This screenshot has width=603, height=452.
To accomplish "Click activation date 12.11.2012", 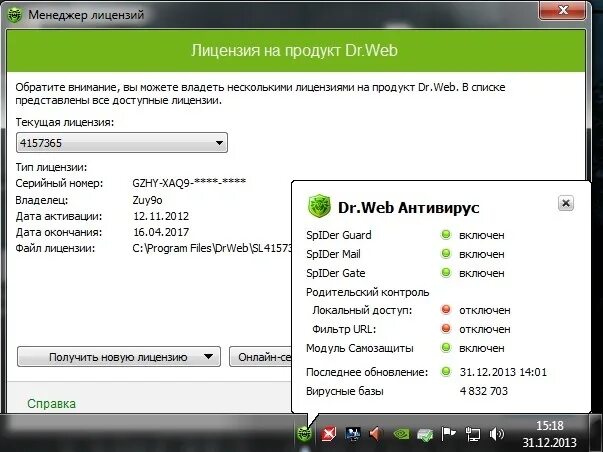I will point(161,216).
